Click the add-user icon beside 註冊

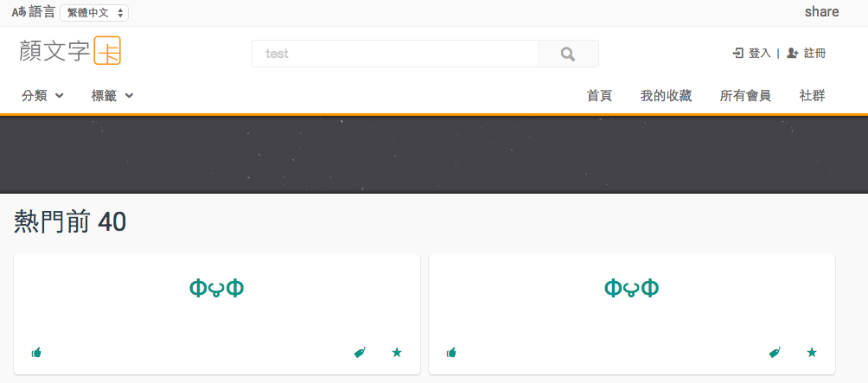pos(793,53)
